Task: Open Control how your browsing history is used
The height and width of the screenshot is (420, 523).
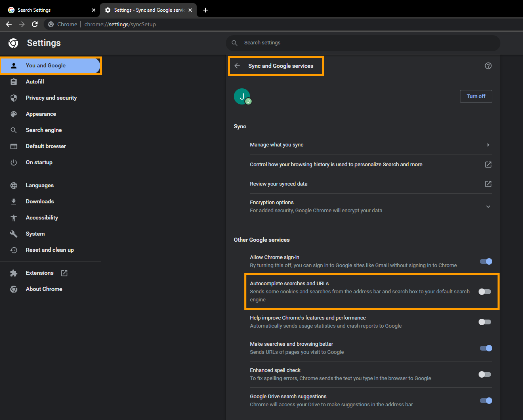Action: click(x=371, y=165)
